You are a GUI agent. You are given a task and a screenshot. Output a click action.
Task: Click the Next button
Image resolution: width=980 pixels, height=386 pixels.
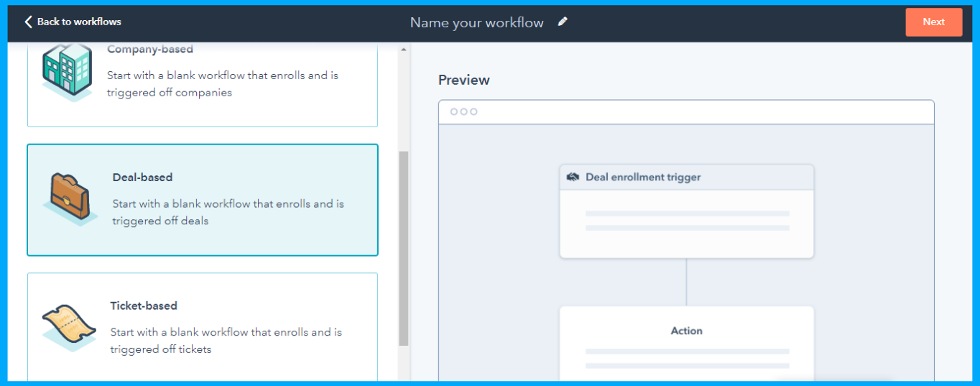point(933,22)
